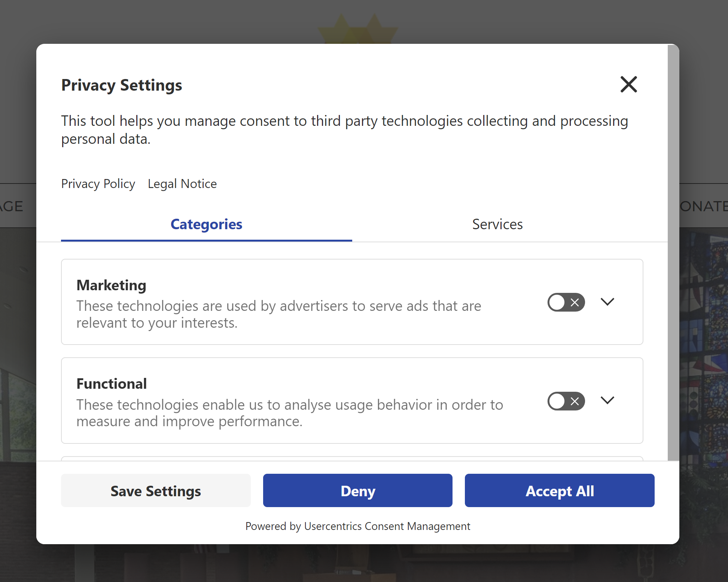728x582 pixels.
Task: Enable the Functional cookies toggle
Action: 566,401
